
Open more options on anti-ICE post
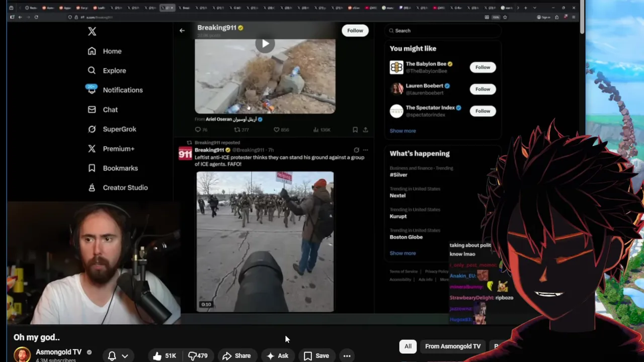point(366,150)
